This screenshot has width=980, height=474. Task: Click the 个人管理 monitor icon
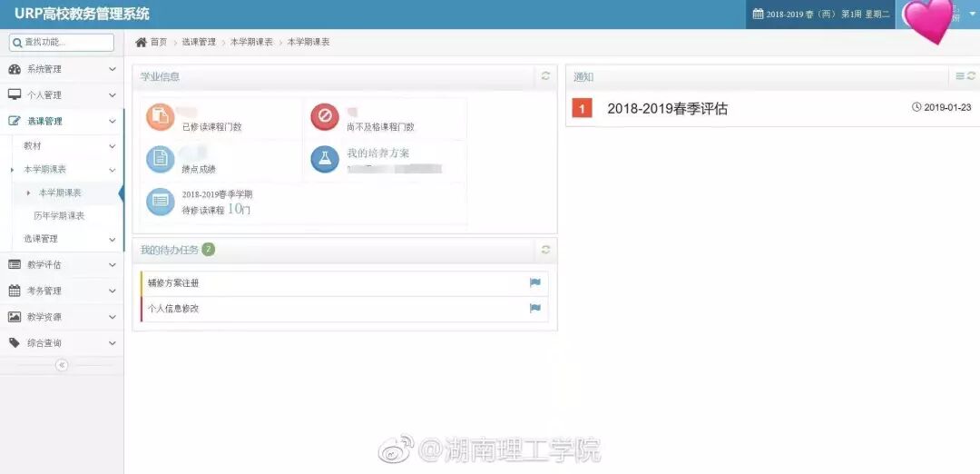click(15, 95)
